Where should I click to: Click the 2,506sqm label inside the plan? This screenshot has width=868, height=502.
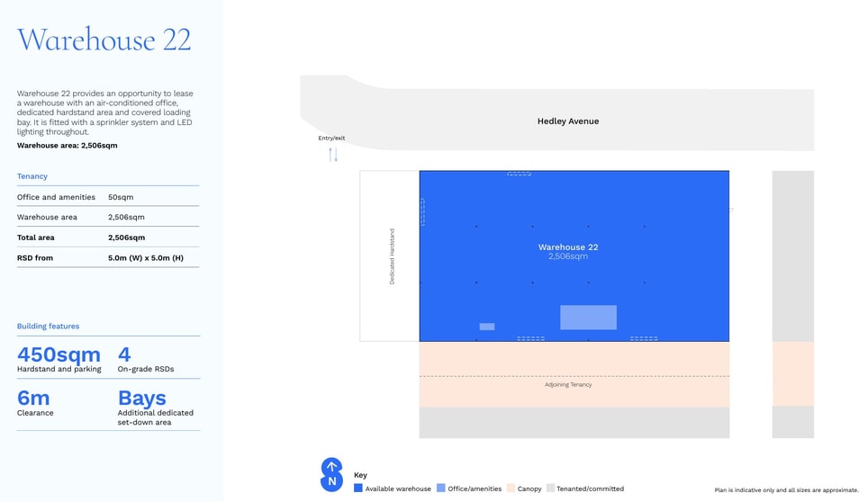coord(568,256)
